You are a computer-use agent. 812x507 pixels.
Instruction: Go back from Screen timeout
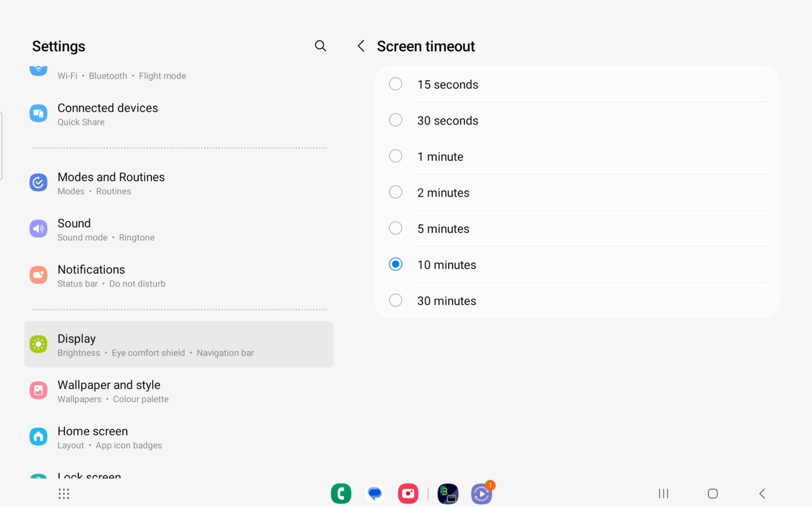coord(361,46)
